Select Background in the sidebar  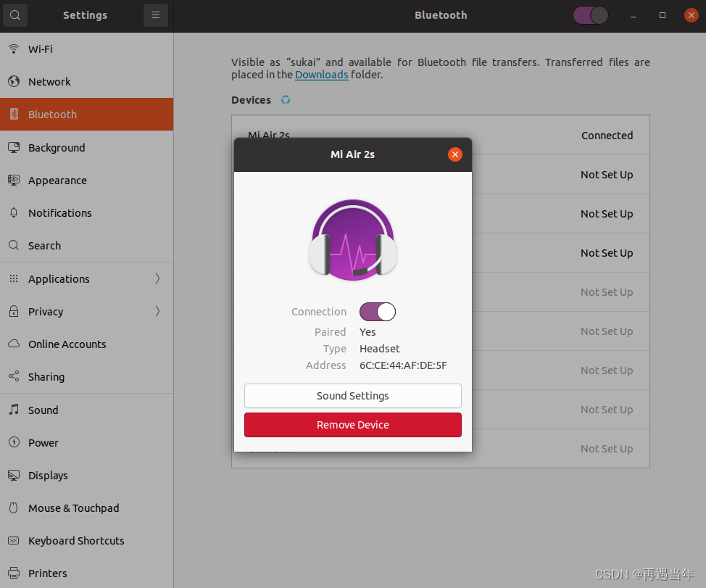pos(86,147)
